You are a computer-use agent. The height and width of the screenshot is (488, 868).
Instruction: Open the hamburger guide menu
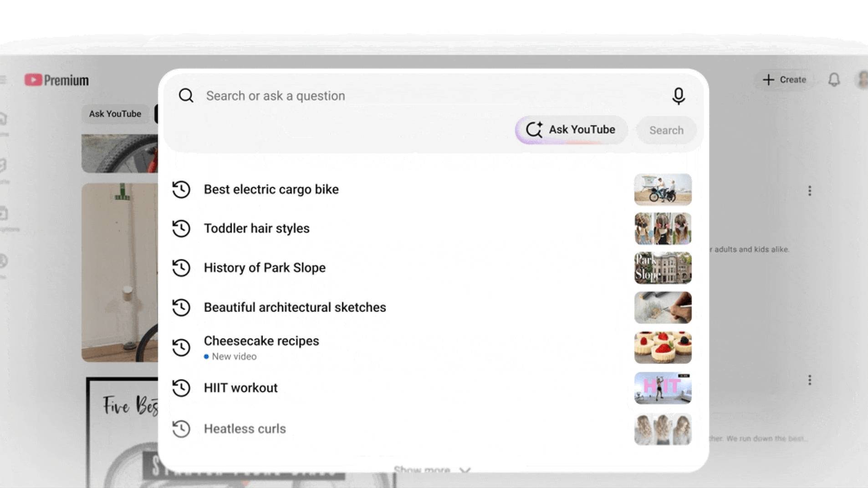point(3,80)
